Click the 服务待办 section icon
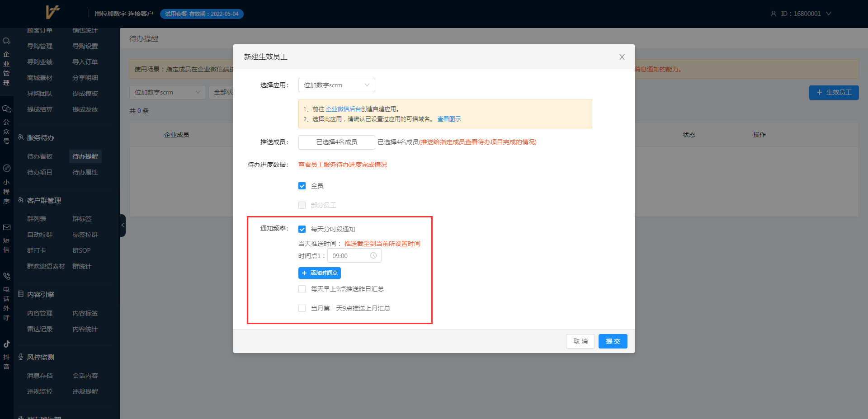The width and height of the screenshot is (868, 419). tap(21, 137)
